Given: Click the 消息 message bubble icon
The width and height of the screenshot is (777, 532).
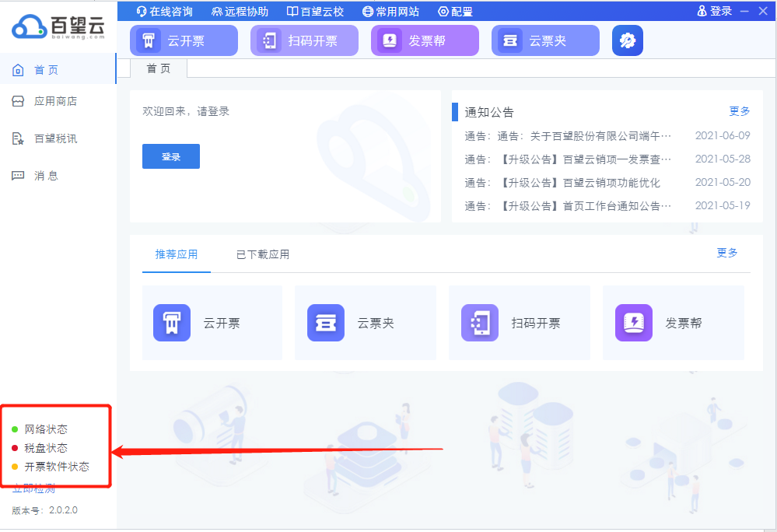Looking at the screenshot, I should click(18, 176).
